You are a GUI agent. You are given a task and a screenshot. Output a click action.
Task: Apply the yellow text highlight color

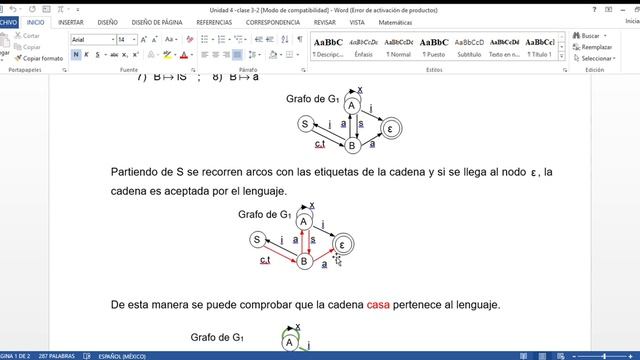pos(167,55)
